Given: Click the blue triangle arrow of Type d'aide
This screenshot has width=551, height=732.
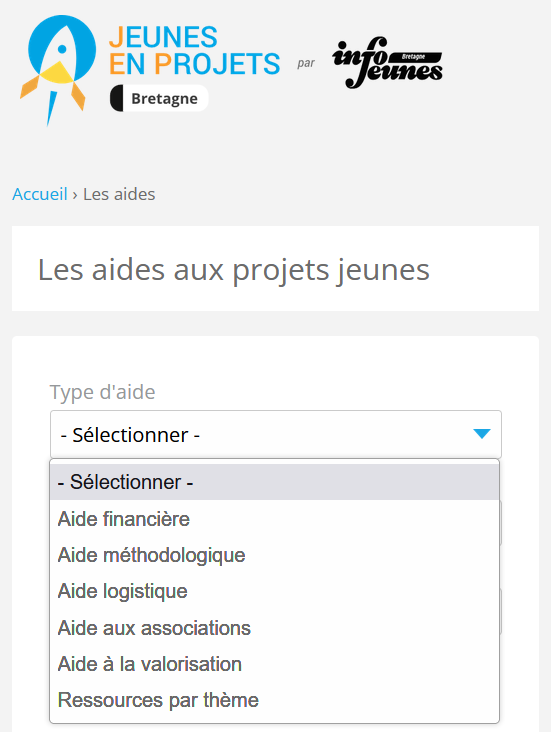Looking at the screenshot, I should 481,434.
